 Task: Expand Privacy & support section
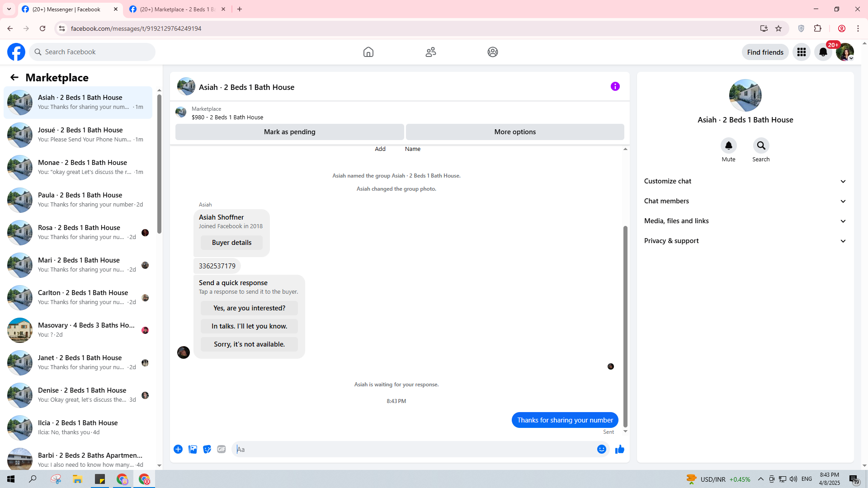(745, 241)
